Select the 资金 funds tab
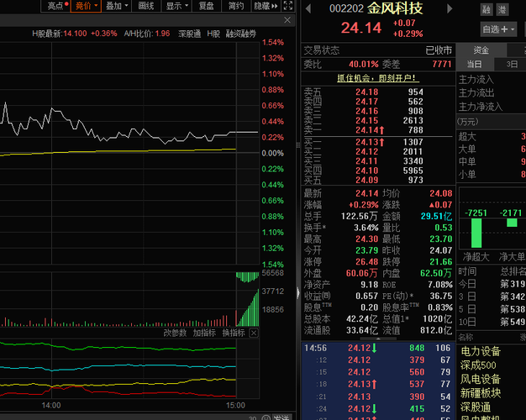Viewport: 526px width, 420px height. pos(481,50)
